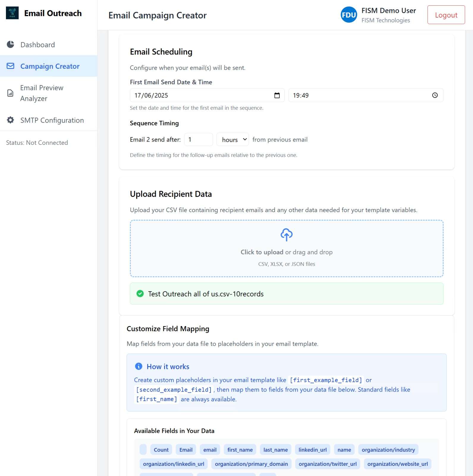Click the Dashboard pie chart icon
Image resolution: width=473 pixels, height=476 pixels.
[10, 45]
